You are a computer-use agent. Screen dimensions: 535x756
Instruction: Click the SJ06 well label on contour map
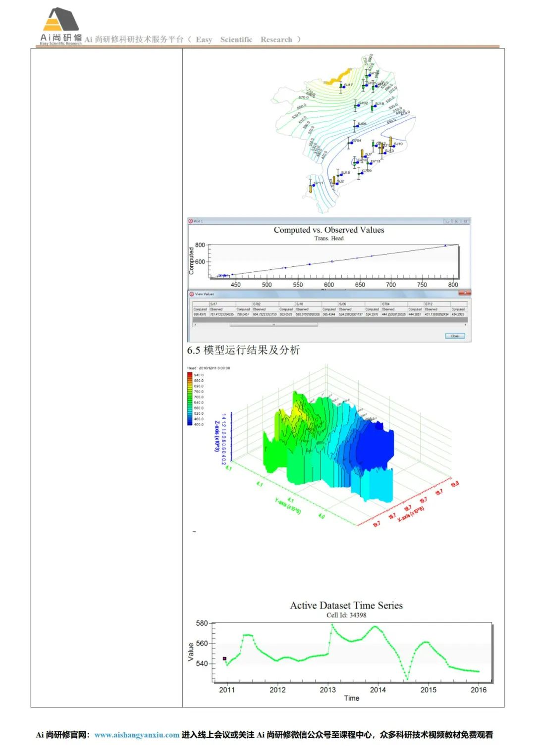pos(362,124)
